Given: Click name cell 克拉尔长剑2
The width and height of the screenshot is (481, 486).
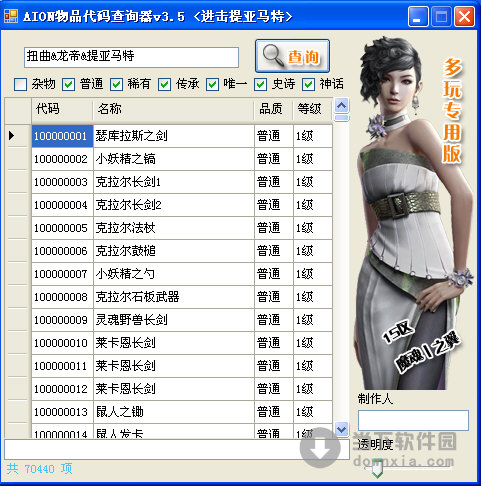Looking at the screenshot, I should (x=174, y=205).
